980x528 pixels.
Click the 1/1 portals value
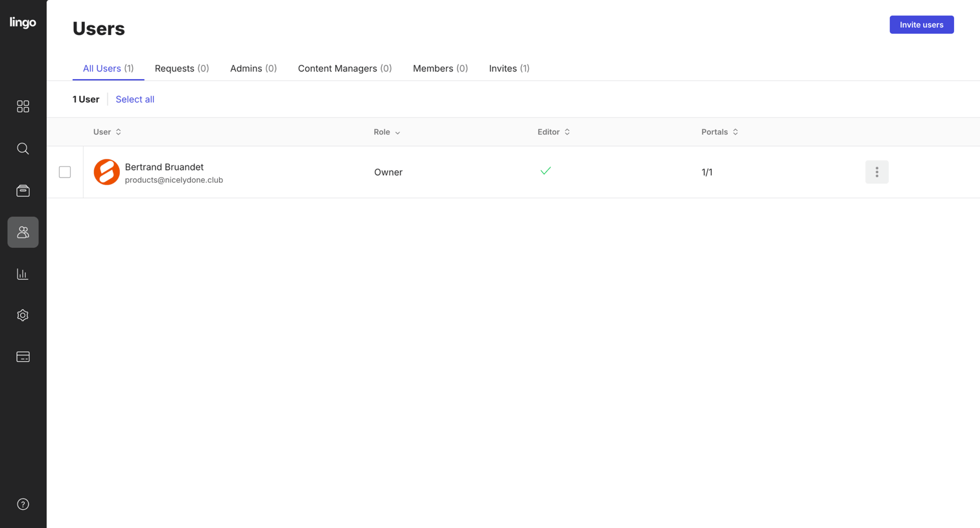pyautogui.click(x=706, y=172)
